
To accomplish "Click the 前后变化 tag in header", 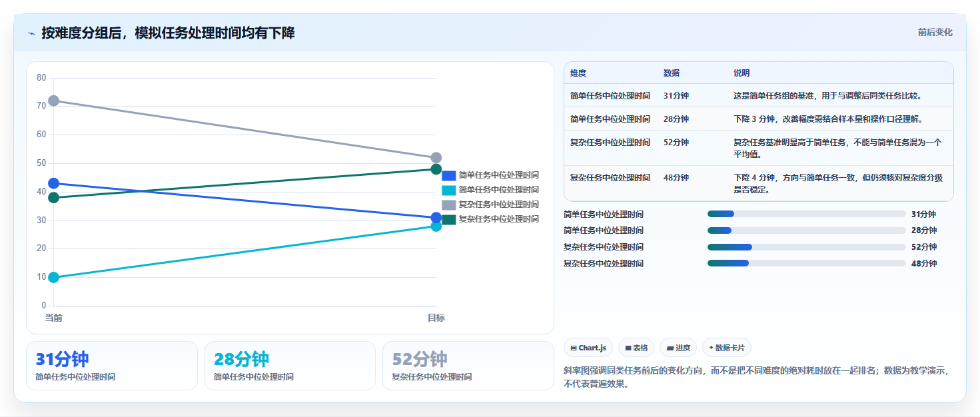I will (x=935, y=32).
